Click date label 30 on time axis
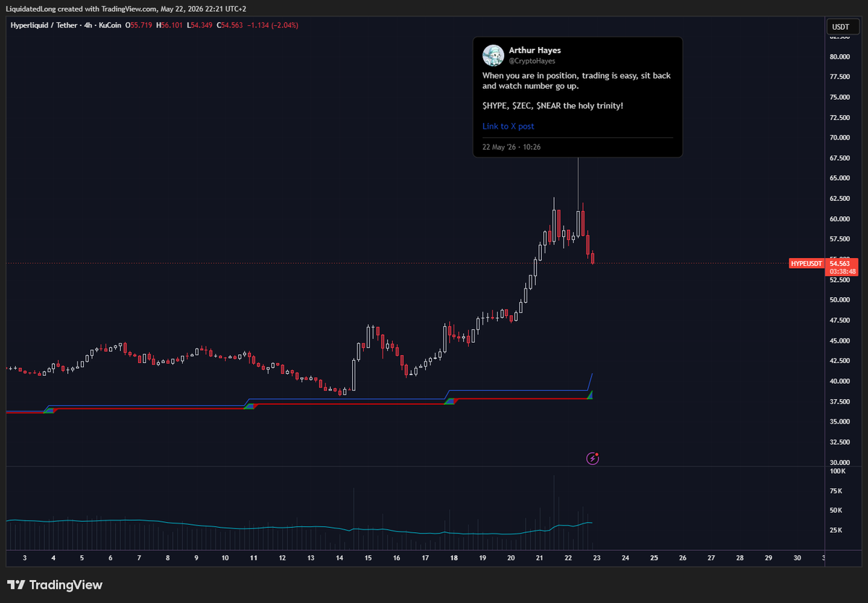The height and width of the screenshot is (603, 868). click(x=797, y=558)
